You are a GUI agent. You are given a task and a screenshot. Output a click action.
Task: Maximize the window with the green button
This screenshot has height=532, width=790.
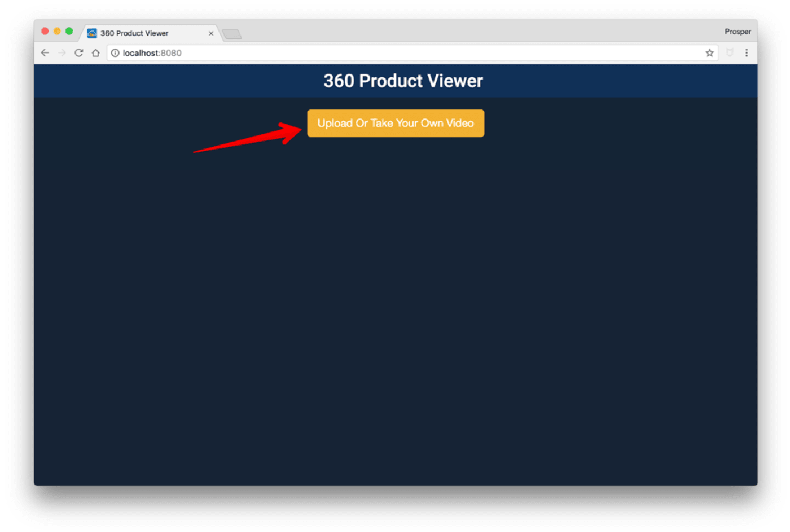69,31
